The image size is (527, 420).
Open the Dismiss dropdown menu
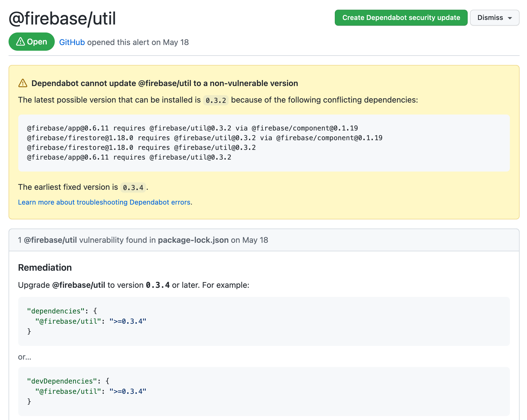494,18
